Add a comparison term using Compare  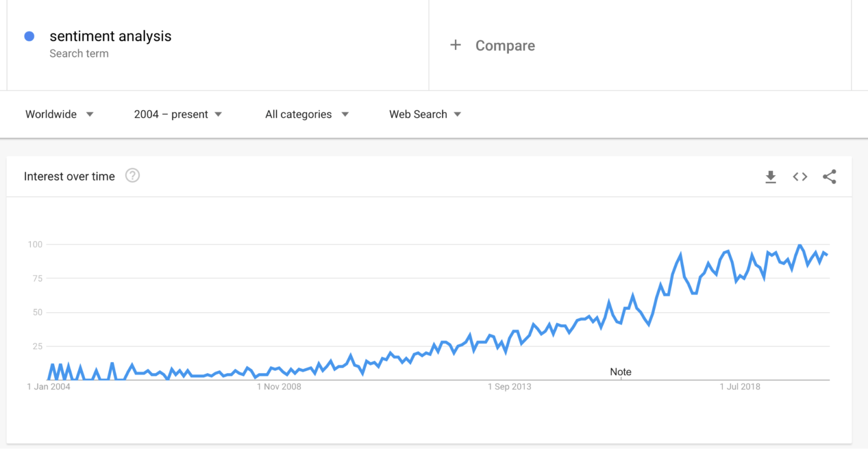[x=505, y=46]
